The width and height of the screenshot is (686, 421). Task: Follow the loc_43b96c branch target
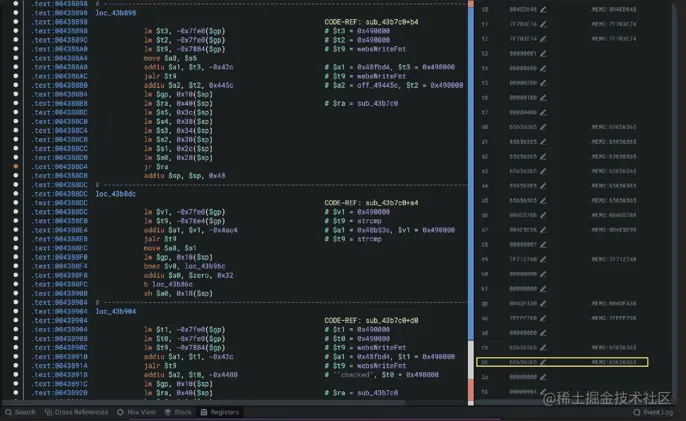tap(205, 266)
